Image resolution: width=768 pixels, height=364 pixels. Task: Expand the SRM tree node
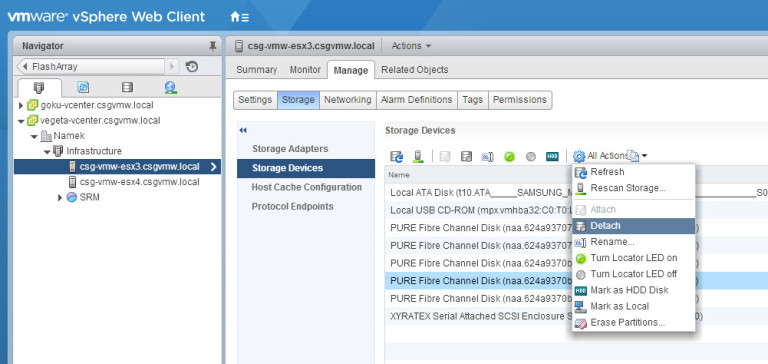click(60, 197)
